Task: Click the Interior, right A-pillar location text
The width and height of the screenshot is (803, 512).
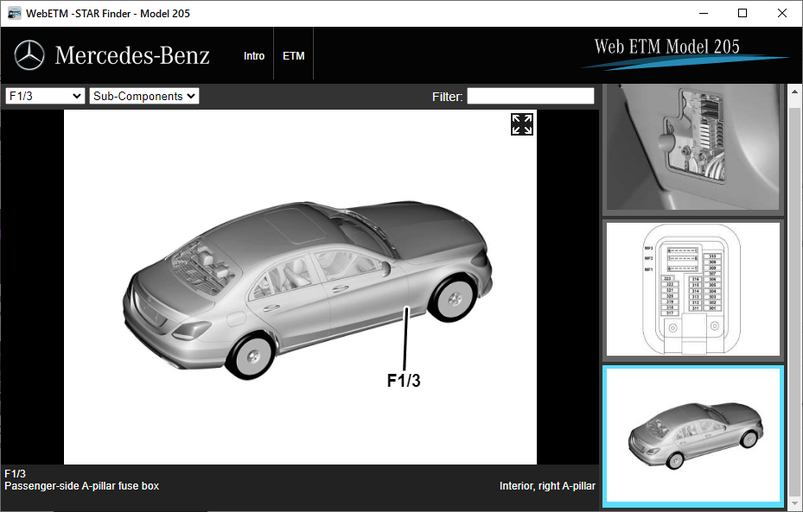Action: pyautogui.click(x=547, y=486)
